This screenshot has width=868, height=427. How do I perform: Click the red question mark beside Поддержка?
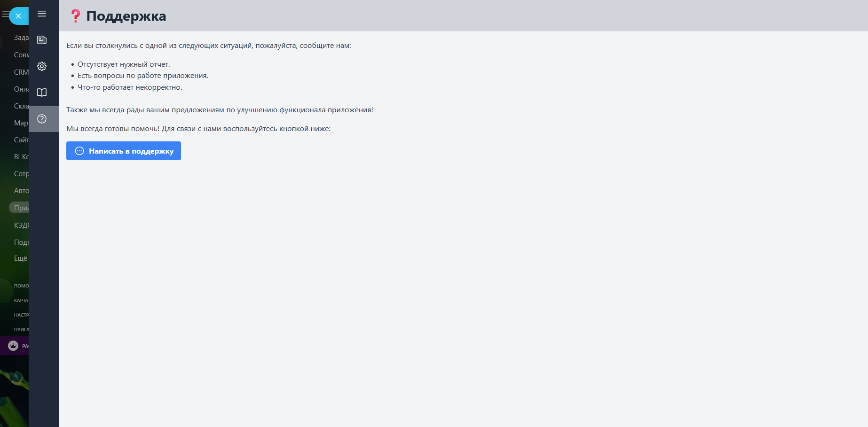(75, 16)
